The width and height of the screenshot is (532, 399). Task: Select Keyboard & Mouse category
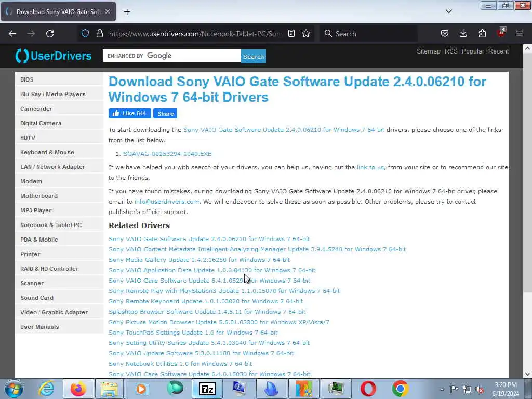[x=59, y=152]
